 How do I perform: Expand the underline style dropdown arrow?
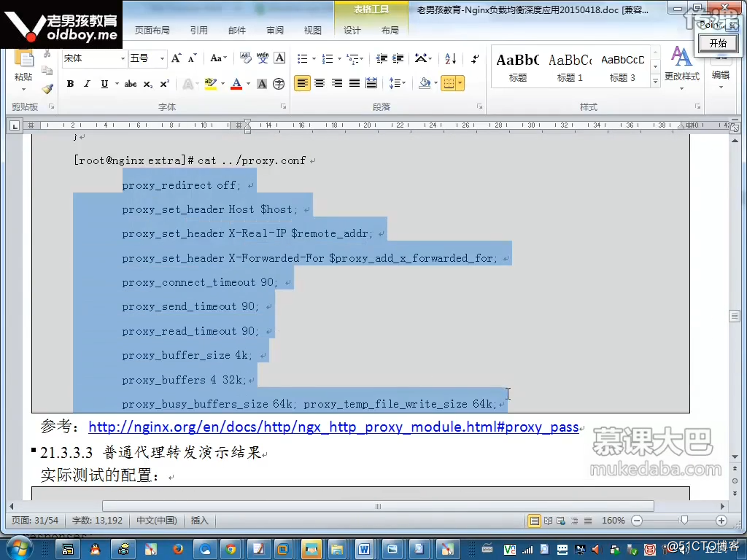pyautogui.click(x=117, y=84)
